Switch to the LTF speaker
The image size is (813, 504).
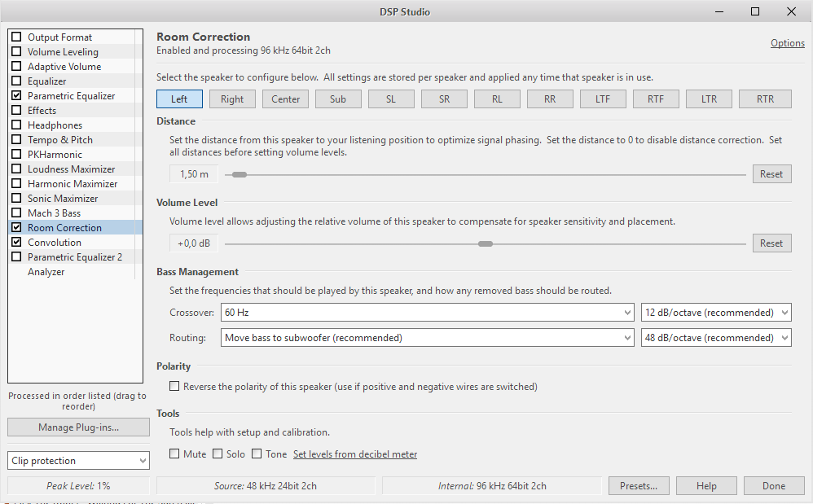603,99
